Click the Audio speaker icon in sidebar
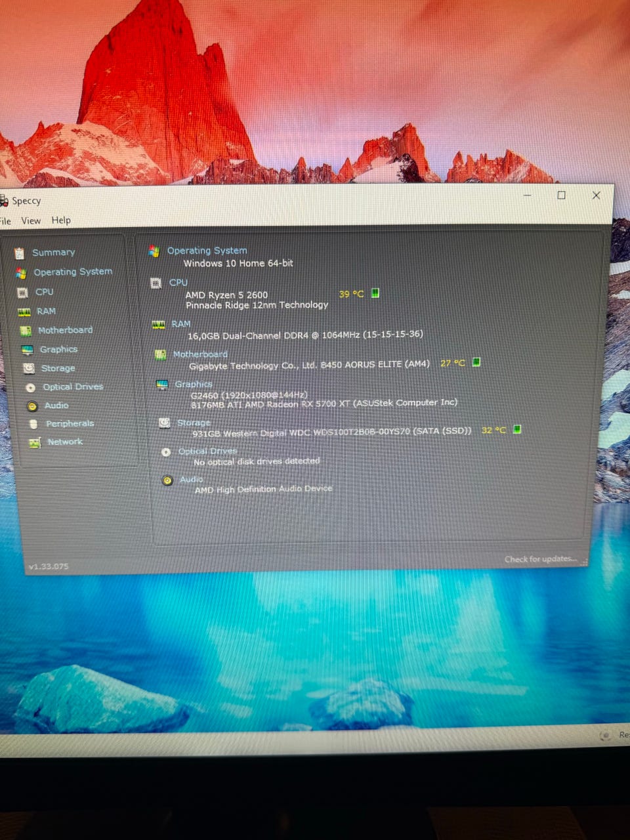Screen dimensions: 630x840 click(x=32, y=407)
